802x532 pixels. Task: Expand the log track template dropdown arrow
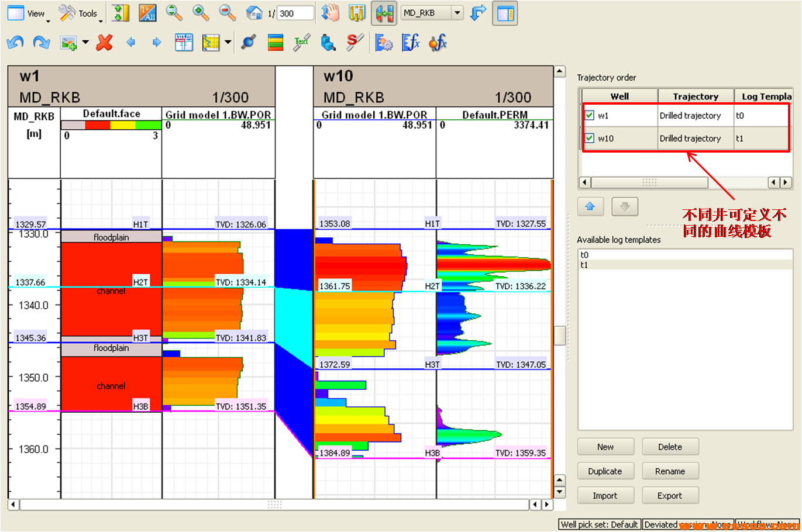click(228, 42)
